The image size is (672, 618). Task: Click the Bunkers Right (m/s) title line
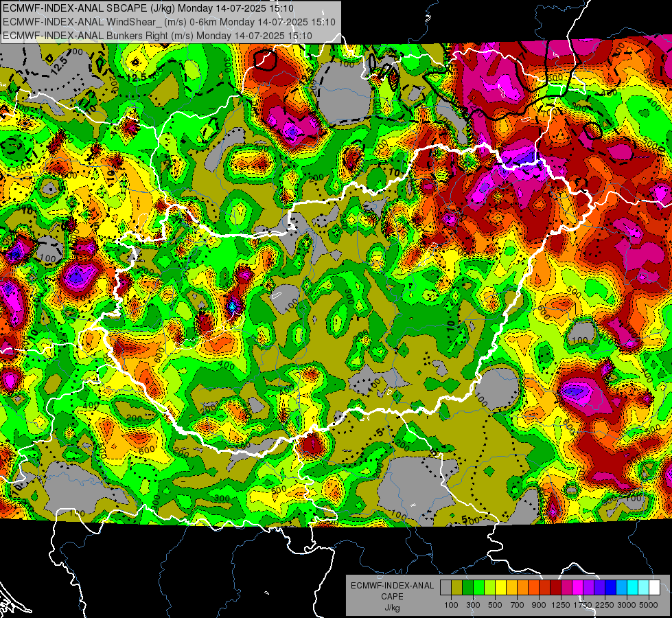pos(157,36)
